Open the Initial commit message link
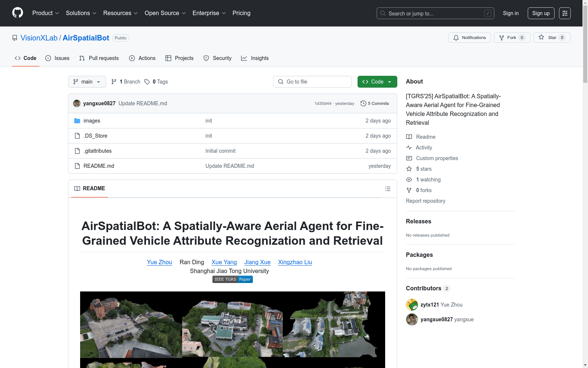The width and height of the screenshot is (588, 368). (220, 151)
